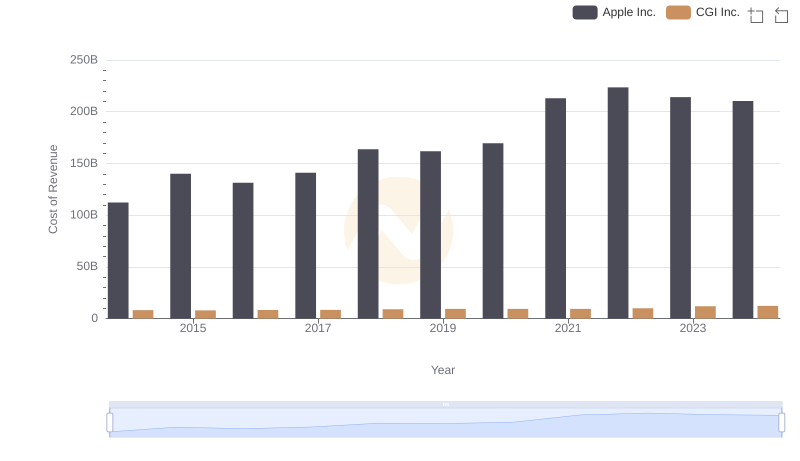
Task: Click the data zoom preview area
Action: [x=445, y=423]
